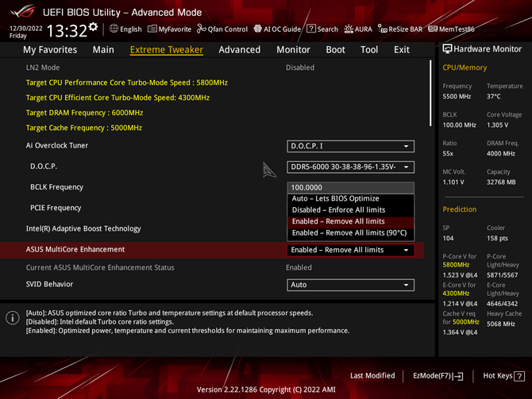Open Hot Keys help
Viewport: 532px width, 399px height.
pos(504,376)
